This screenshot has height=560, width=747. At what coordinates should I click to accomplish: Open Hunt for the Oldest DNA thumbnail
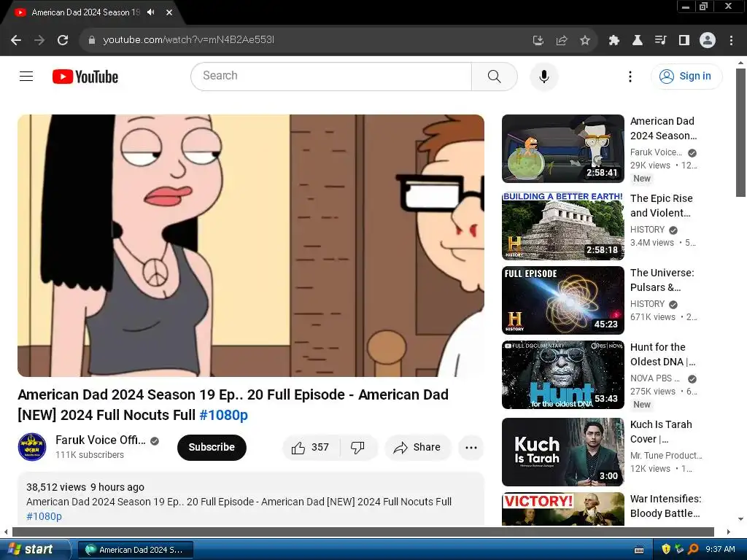click(x=563, y=375)
